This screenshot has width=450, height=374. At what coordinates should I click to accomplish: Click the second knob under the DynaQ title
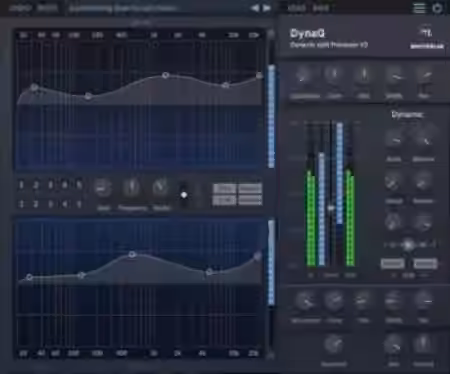coord(333,75)
